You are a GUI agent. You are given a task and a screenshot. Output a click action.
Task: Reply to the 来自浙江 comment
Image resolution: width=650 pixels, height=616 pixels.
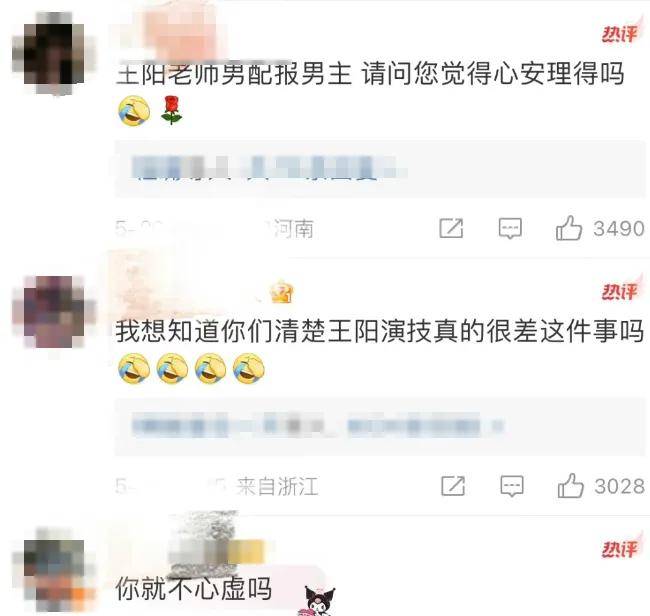pyautogui.click(x=512, y=486)
